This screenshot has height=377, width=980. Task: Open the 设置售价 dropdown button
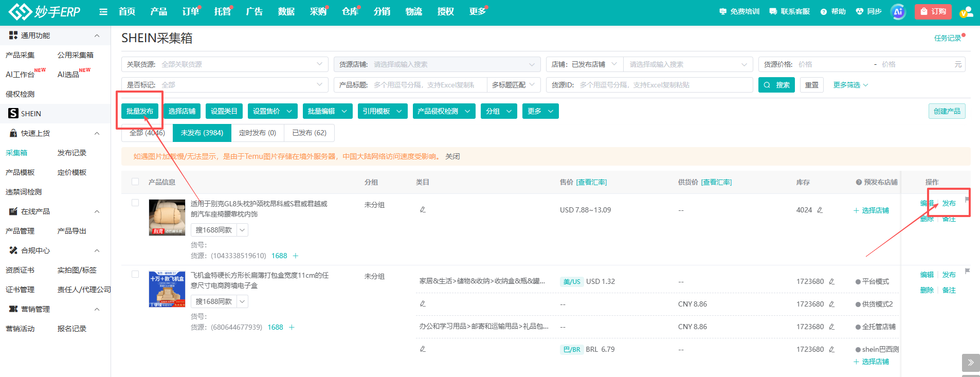273,111
